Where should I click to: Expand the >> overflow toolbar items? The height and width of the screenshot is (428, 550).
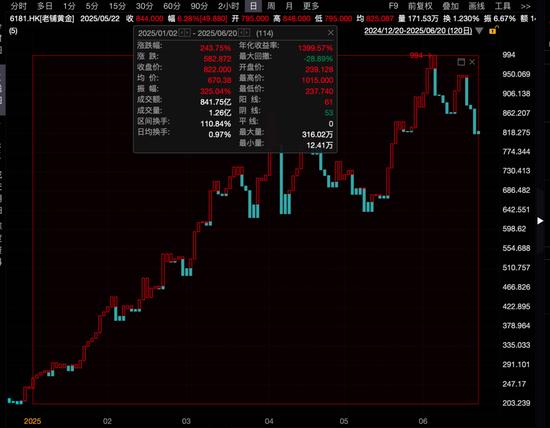click(525, 6)
